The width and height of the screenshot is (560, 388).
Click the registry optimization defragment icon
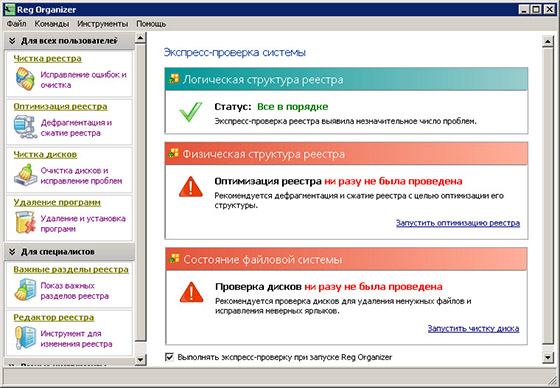pyautogui.click(x=25, y=127)
